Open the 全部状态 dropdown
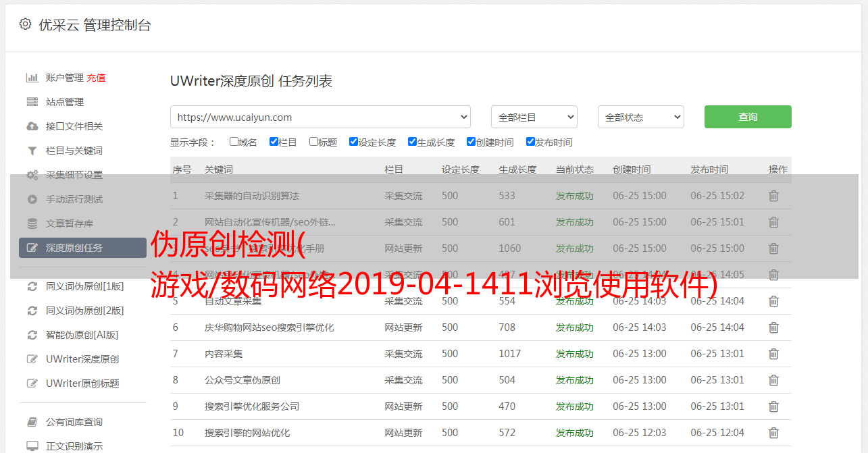 641,117
